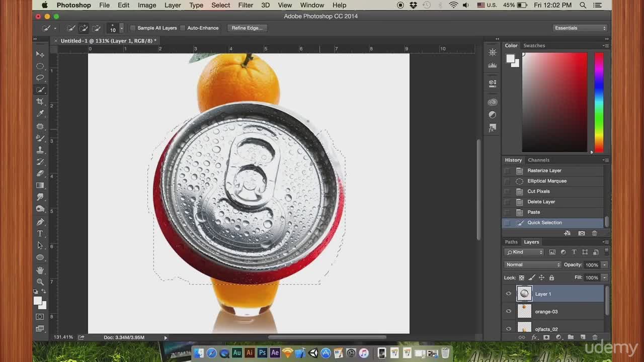Viewport: 644px width, 362px height.
Task: Enable Sample All Layers checkbox
Action: point(133,28)
